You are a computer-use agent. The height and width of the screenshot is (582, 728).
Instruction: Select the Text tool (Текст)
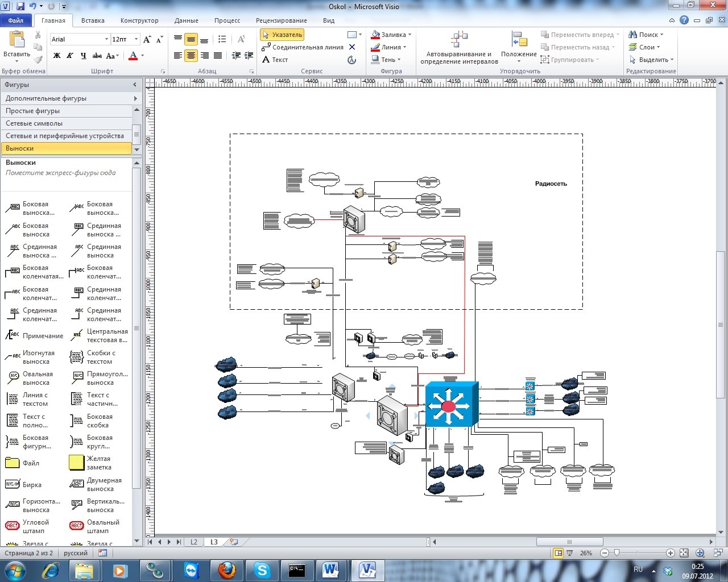coord(275,60)
